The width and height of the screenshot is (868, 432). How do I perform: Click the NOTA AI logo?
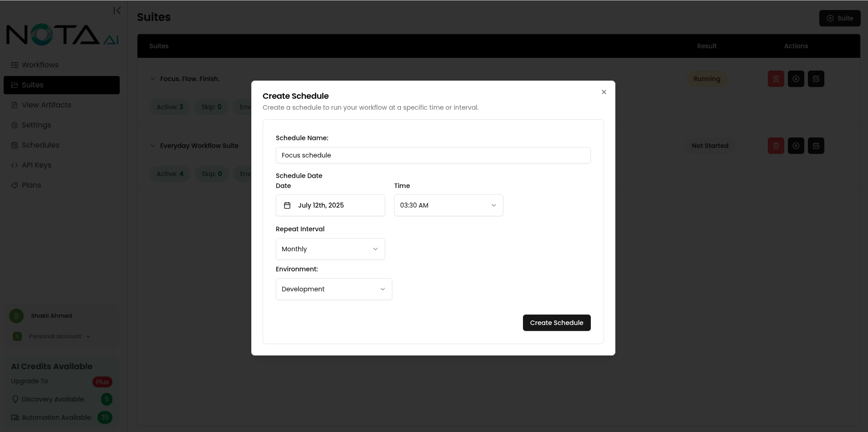point(62,34)
